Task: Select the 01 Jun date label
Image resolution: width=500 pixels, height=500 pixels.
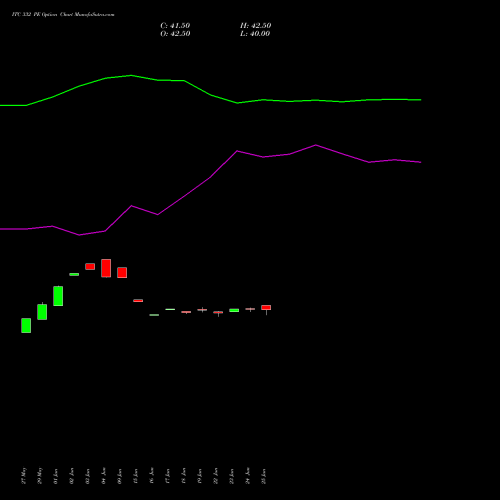Action: pos(56,476)
